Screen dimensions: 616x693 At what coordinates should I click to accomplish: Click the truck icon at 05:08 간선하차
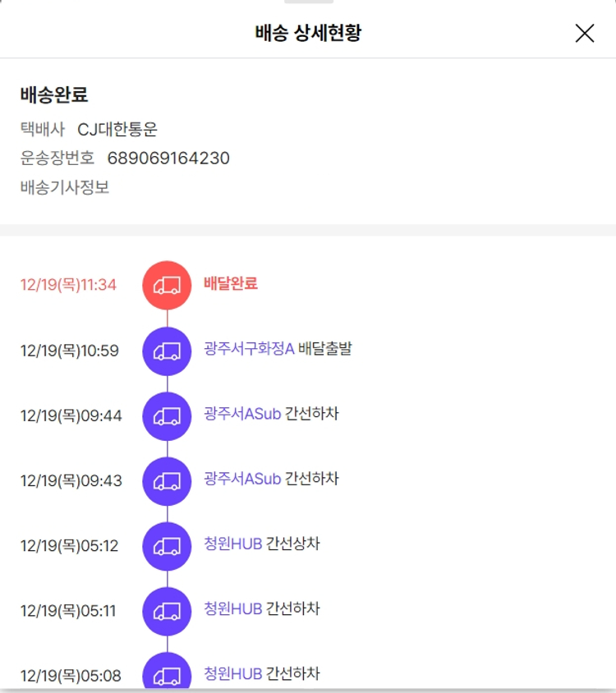pyautogui.click(x=167, y=675)
